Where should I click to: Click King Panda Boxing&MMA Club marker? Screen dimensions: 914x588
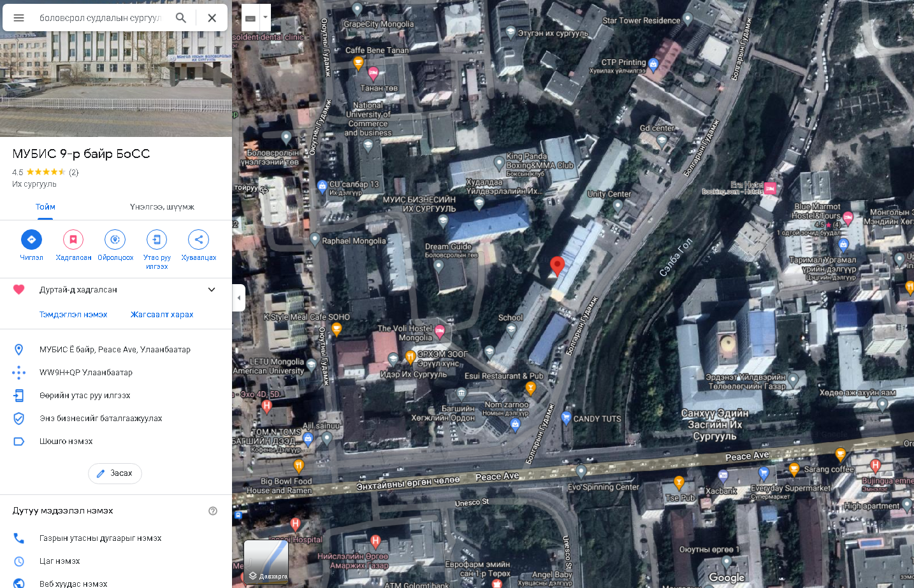tap(499, 164)
